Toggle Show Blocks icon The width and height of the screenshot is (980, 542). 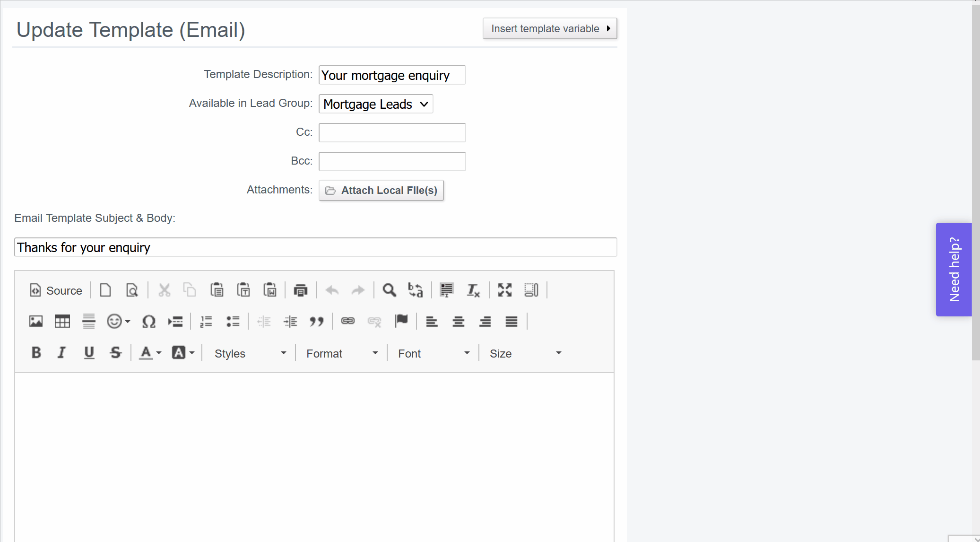[x=531, y=290]
